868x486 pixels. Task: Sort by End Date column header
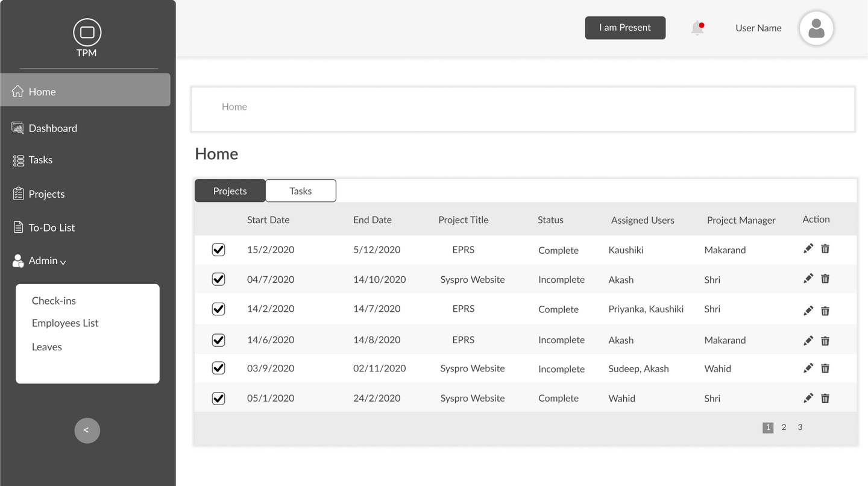pos(373,219)
